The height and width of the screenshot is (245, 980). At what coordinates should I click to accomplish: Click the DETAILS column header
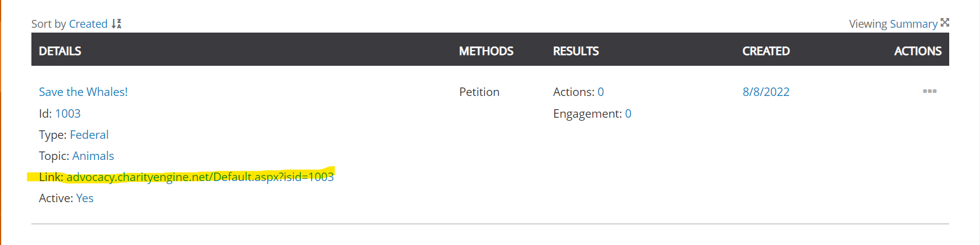coord(60,51)
